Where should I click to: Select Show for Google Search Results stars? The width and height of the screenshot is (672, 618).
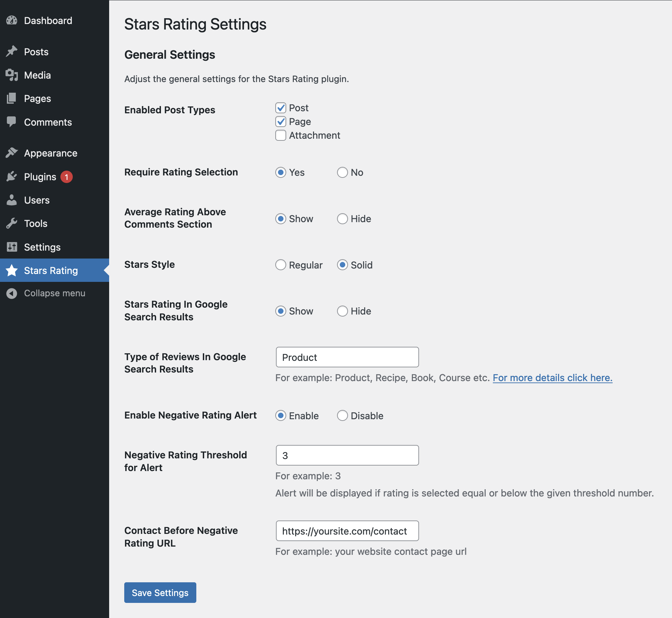tap(281, 311)
